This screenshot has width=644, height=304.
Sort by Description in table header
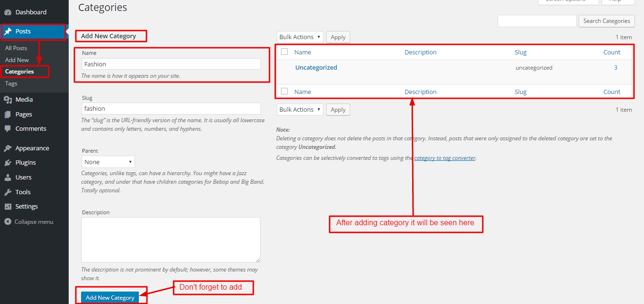coord(420,52)
